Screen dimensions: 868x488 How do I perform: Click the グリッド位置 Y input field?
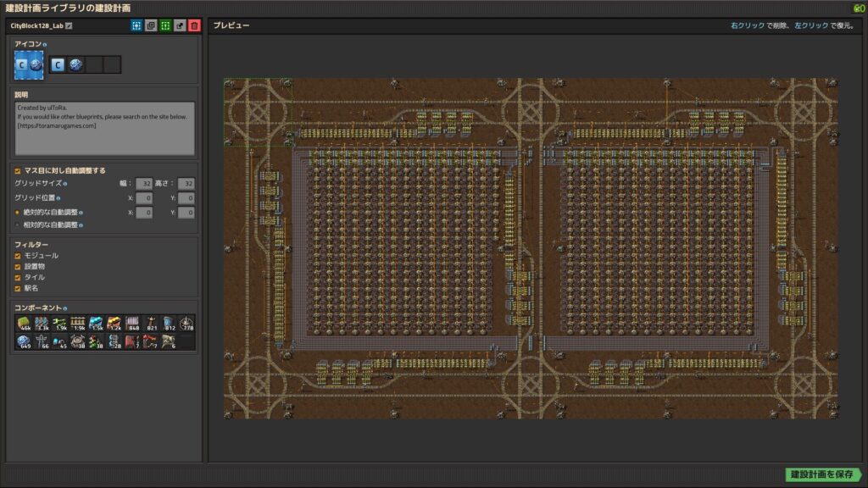(x=186, y=198)
